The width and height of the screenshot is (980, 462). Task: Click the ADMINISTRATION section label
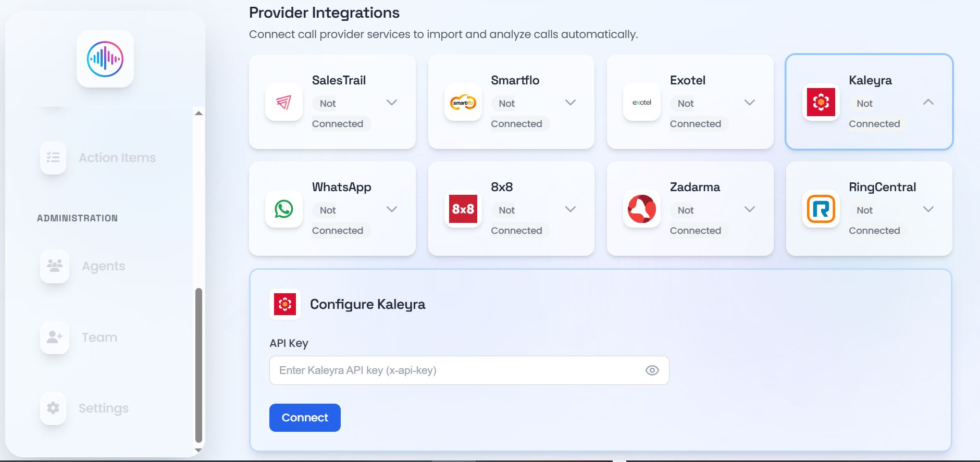point(77,218)
